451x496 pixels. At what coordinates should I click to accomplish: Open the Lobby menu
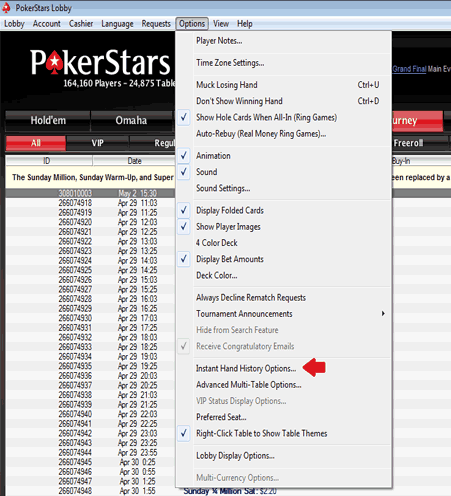pyautogui.click(x=14, y=24)
